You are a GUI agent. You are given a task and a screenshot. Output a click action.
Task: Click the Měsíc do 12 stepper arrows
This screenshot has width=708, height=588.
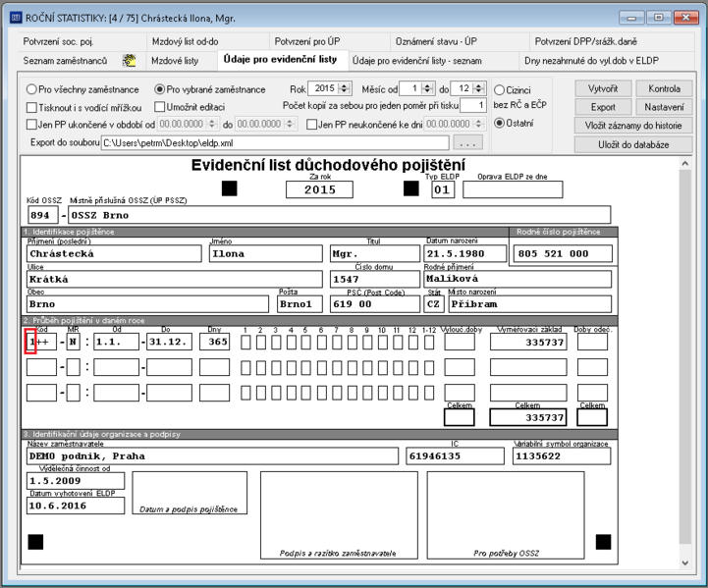[479, 88]
